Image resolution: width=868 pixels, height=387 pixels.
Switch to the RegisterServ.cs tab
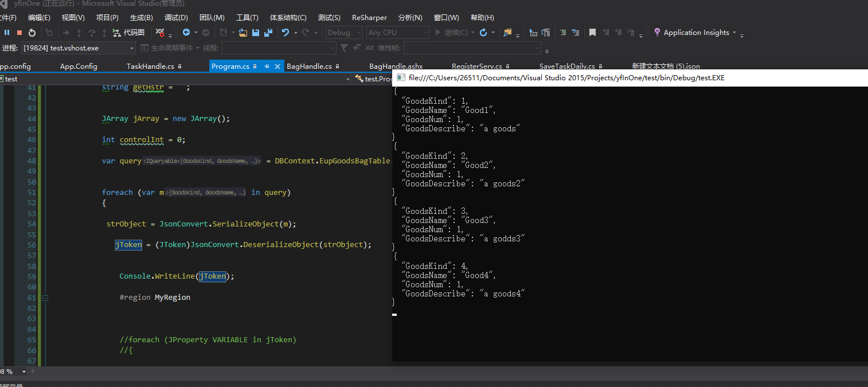point(476,67)
